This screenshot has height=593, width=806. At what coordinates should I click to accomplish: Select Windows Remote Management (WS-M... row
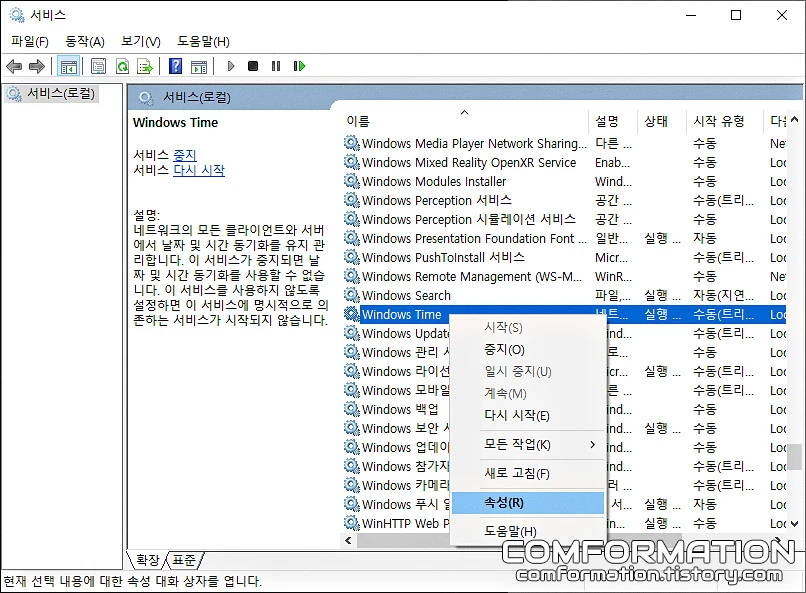point(563,276)
